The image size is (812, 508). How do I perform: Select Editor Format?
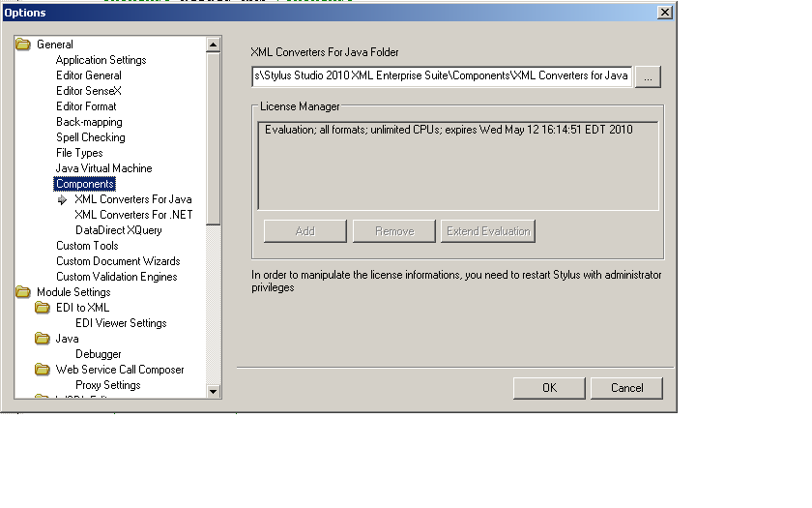click(86, 106)
